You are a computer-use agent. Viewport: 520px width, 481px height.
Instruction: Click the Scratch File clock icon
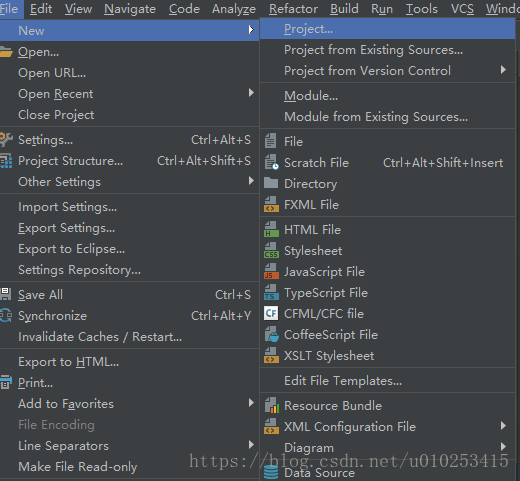pos(271,162)
